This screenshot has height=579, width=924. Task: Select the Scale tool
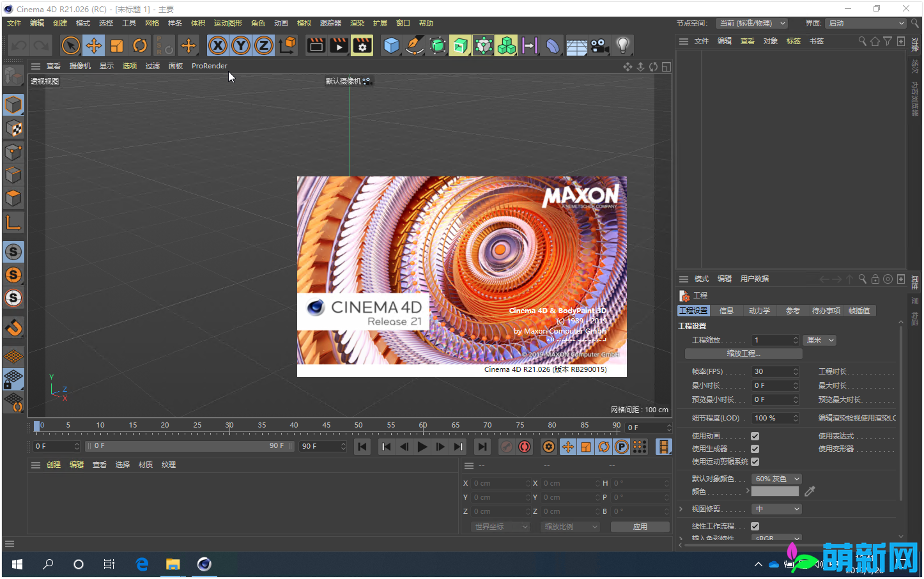(117, 45)
